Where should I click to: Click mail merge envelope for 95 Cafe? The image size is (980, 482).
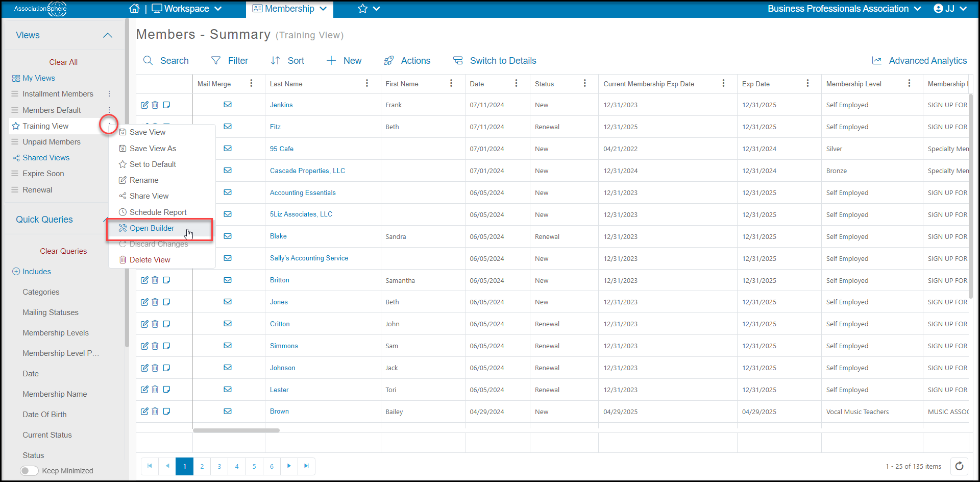coord(228,149)
